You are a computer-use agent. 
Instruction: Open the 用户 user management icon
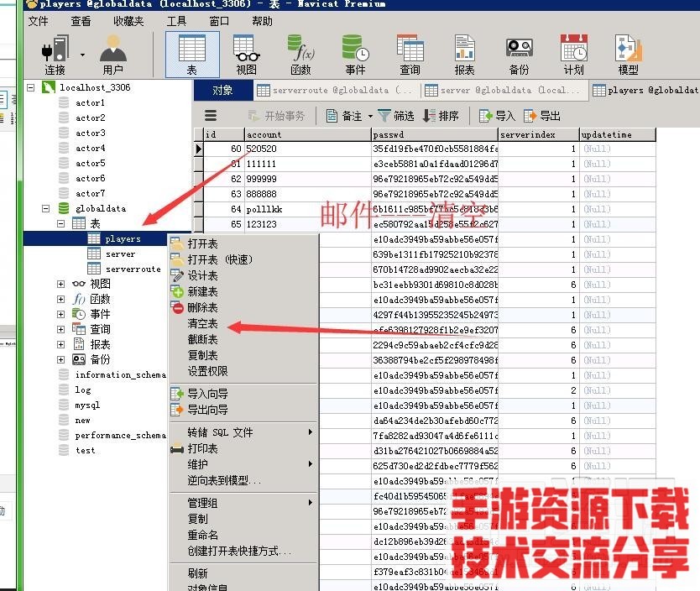tap(112, 55)
